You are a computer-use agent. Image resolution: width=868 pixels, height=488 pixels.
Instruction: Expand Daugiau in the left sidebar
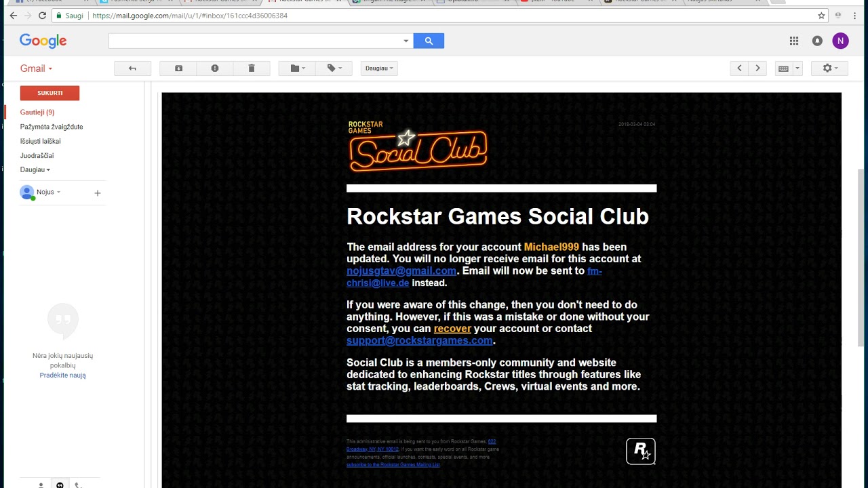pos(35,169)
